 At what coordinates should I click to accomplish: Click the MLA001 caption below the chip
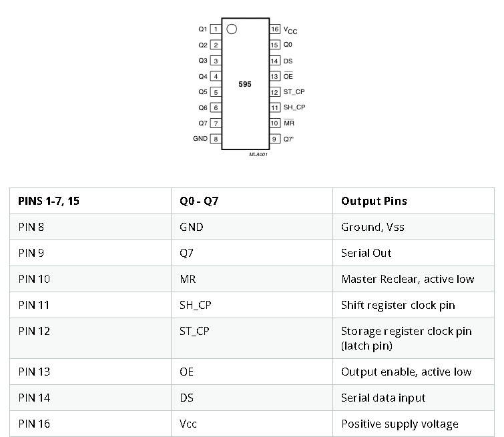click(258, 154)
